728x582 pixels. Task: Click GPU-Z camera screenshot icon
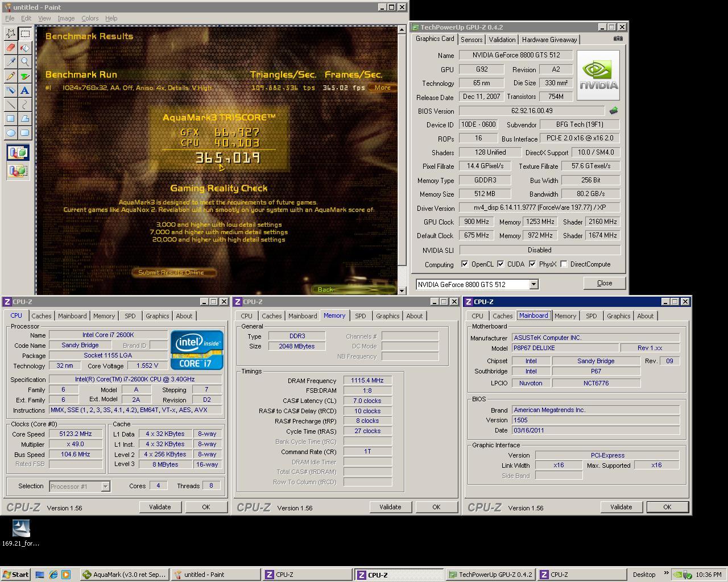(618, 39)
